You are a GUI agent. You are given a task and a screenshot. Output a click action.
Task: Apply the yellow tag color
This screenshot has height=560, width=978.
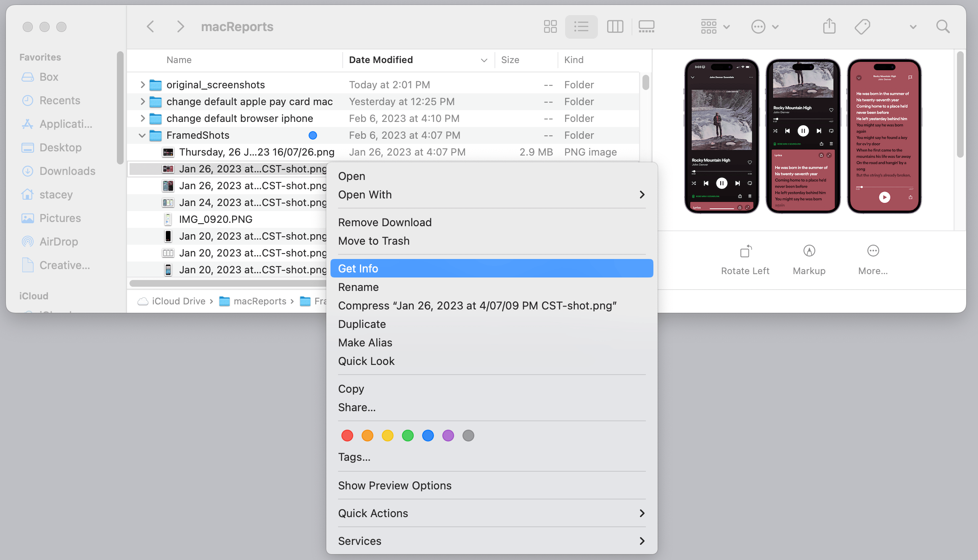click(388, 436)
